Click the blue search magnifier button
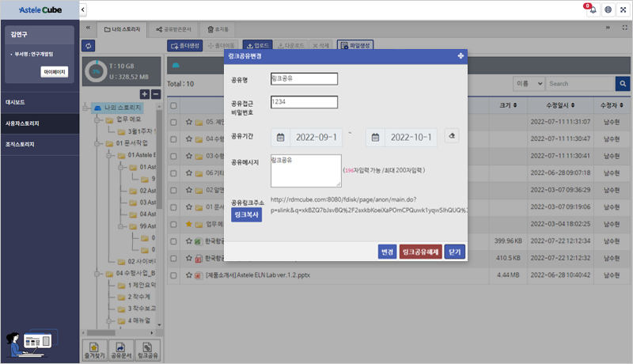Viewport: 633px width, 364px height. point(623,83)
